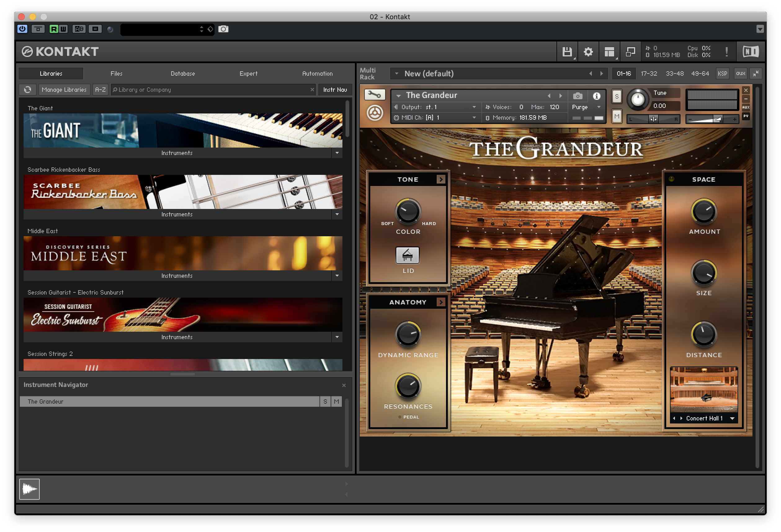Expand Scarbee Rickenbacker Bass dropdown arrow

click(x=337, y=214)
